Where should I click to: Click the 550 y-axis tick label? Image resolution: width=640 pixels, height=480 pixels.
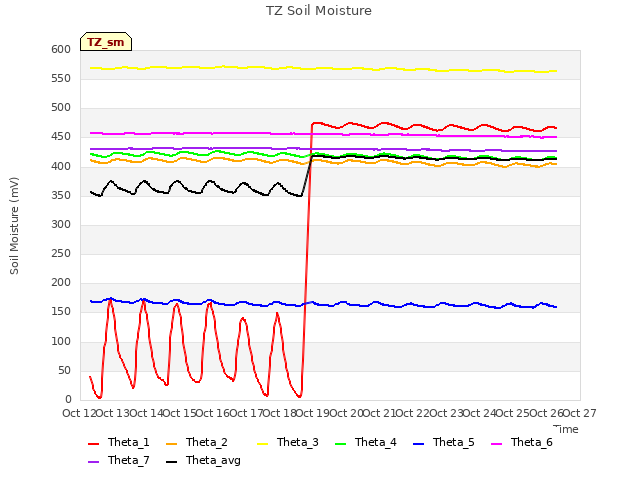[x=61, y=78]
